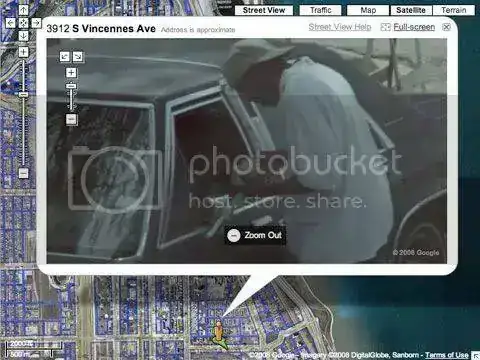480x360 pixels.
Task: Zoom out the Street View using minus icon
Action: click(71, 119)
